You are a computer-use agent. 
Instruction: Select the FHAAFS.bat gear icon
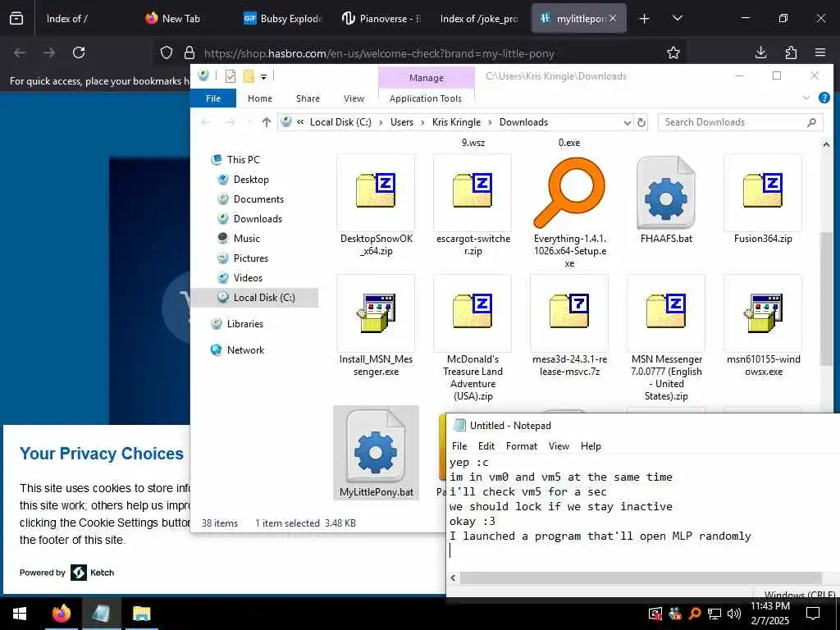coord(666,192)
